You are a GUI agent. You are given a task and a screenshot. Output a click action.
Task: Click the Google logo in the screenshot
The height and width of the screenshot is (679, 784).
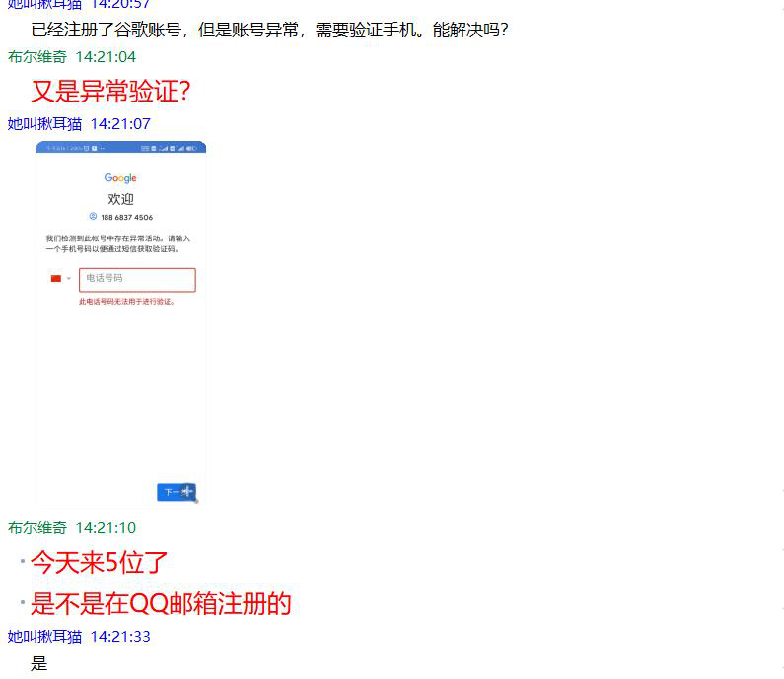120,178
